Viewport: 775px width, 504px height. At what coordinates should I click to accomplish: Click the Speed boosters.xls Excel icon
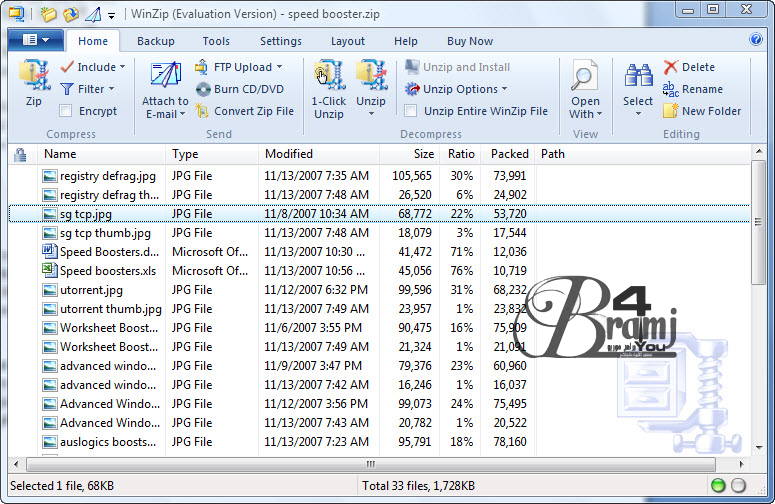(49, 270)
